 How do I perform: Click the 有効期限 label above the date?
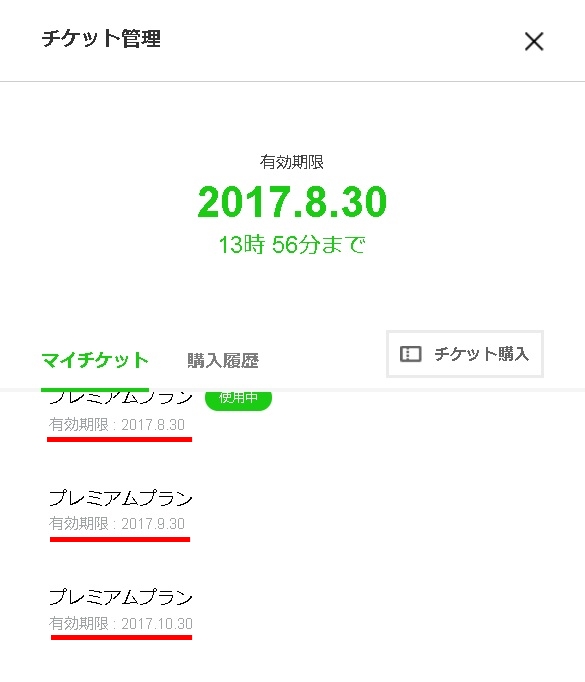(x=292, y=162)
